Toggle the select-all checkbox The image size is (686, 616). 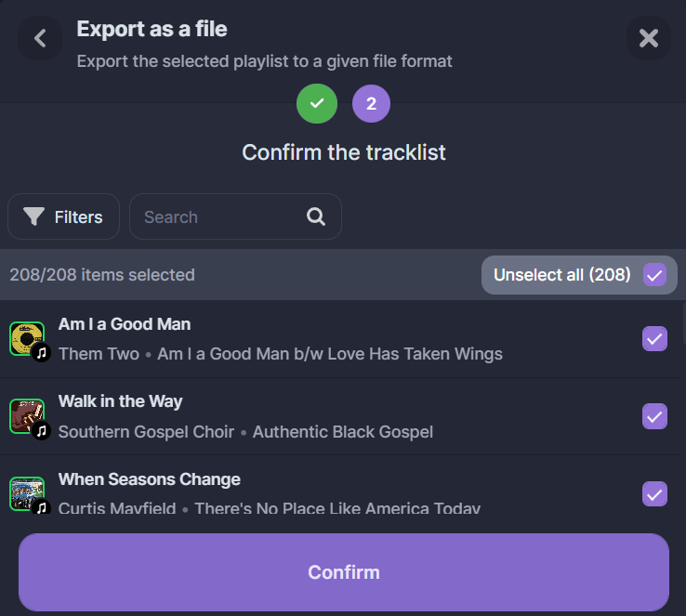click(654, 275)
